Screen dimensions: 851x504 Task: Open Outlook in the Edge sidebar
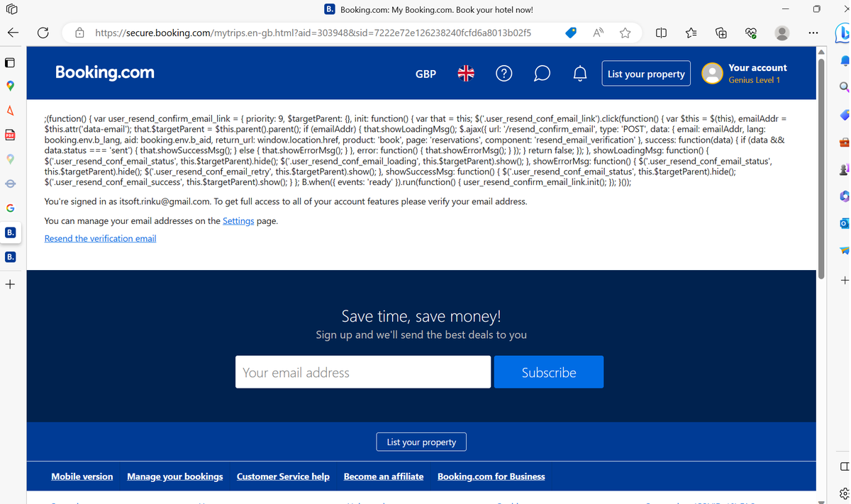click(x=844, y=223)
